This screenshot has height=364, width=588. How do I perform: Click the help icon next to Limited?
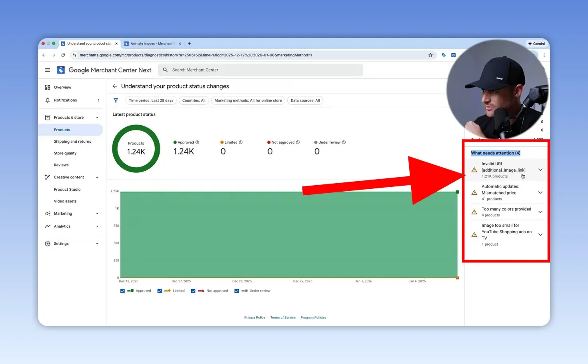[240, 142]
